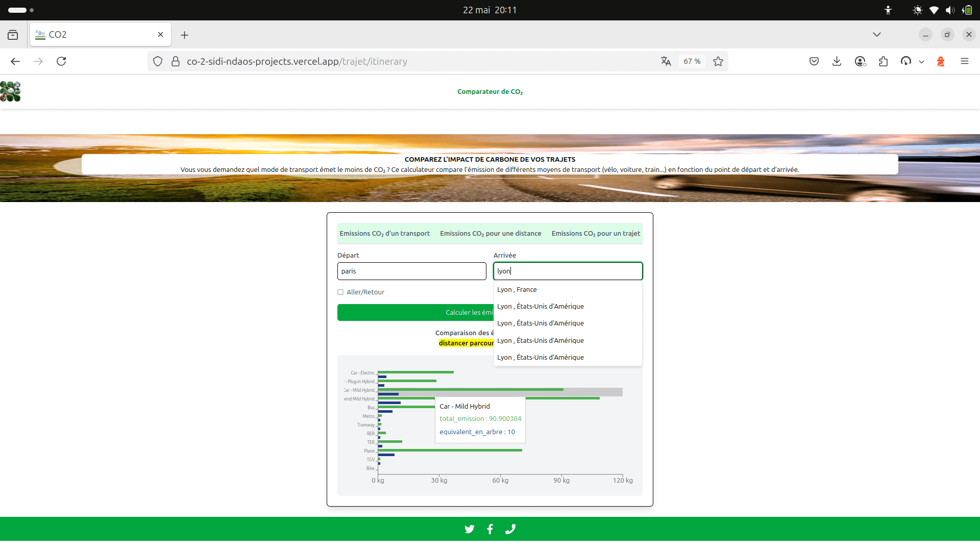Click the Facebook icon in the footer
Image resolution: width=980 pixels, height=551 pixels.
pyautogui.click(x=489, y=529)
